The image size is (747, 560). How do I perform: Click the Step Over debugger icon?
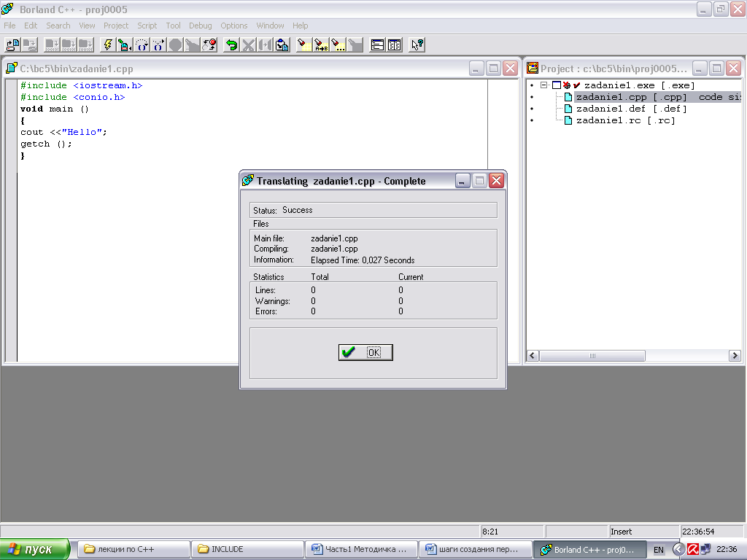tap(142, 44)
